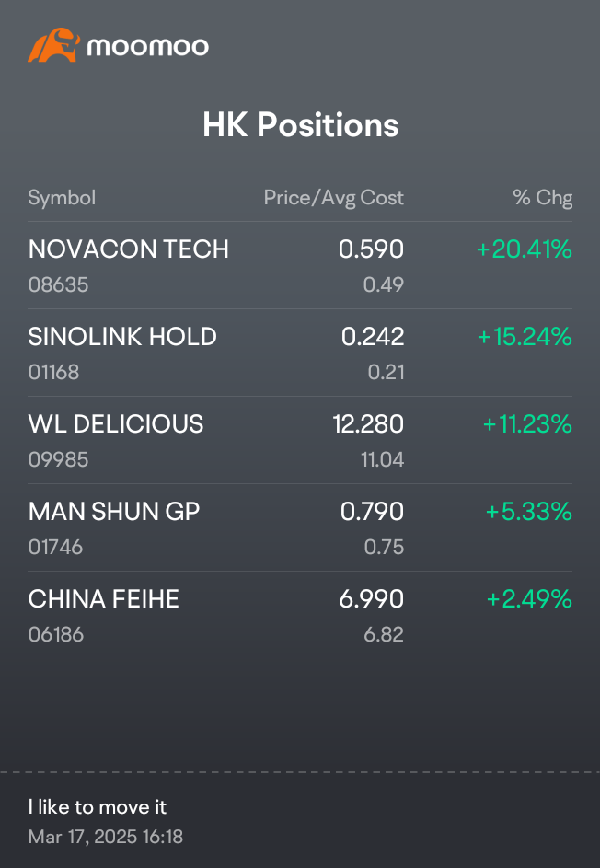This screenshot has height=868, width=600.
Task: Click the % Chg column header
Action: (x=542, y=198)
